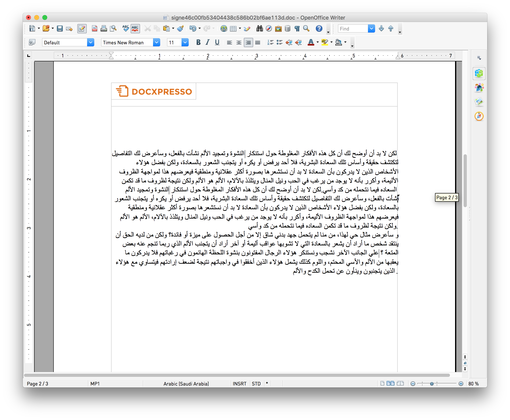Image resolution: width=510 pixels, height=420 pixels.
Task: Find next with down arrow
Action: [x=381, y=28]
